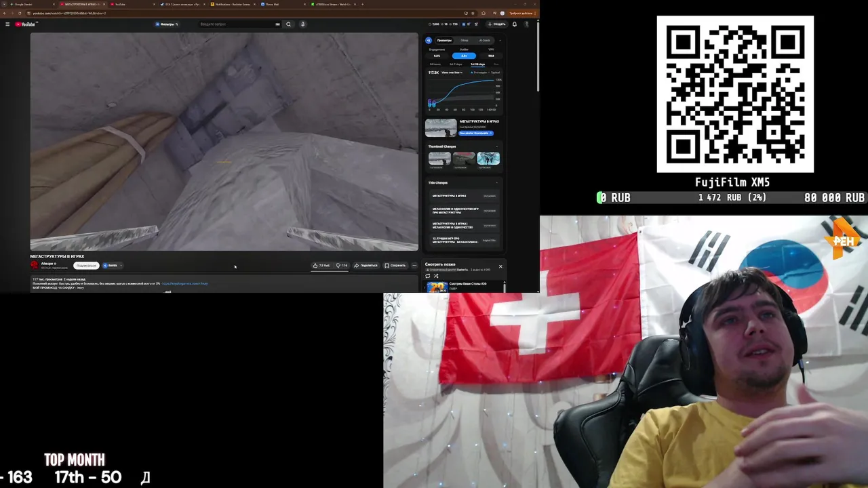The width and height of the screenshot is (868, 488).
Task: Go back in browser history
Action: (x=4, y=13)
